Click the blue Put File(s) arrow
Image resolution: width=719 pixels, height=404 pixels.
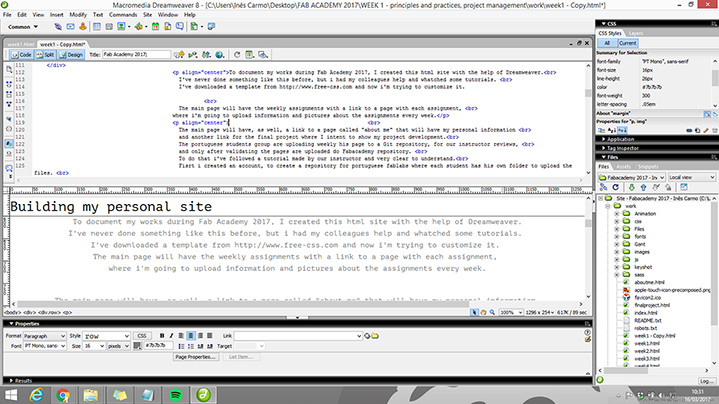[643, 187]
